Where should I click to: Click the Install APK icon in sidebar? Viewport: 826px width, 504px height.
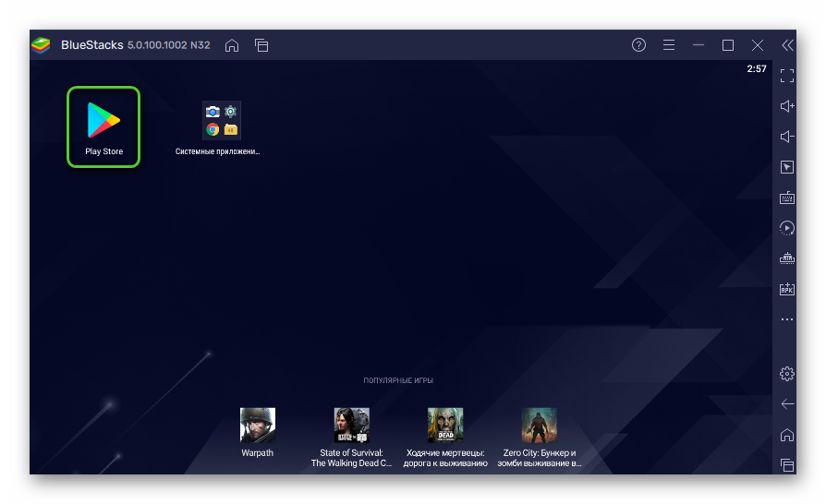pyautogui.click(x=787, y=289)
